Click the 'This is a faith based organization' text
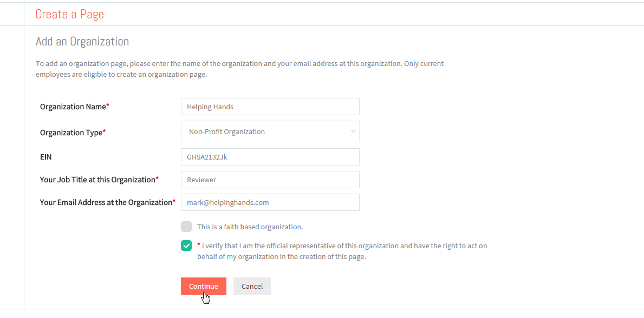The width and height of the screenshot is (644, 318). pos(250,227)
